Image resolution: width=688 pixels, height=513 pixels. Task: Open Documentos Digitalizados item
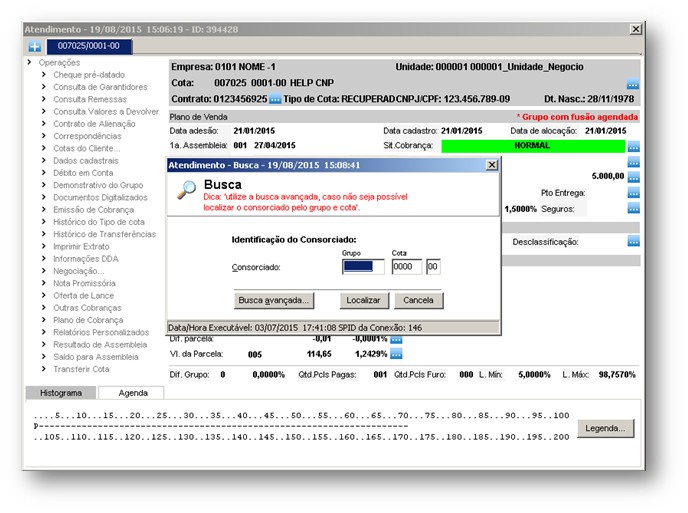coord(100,197)
